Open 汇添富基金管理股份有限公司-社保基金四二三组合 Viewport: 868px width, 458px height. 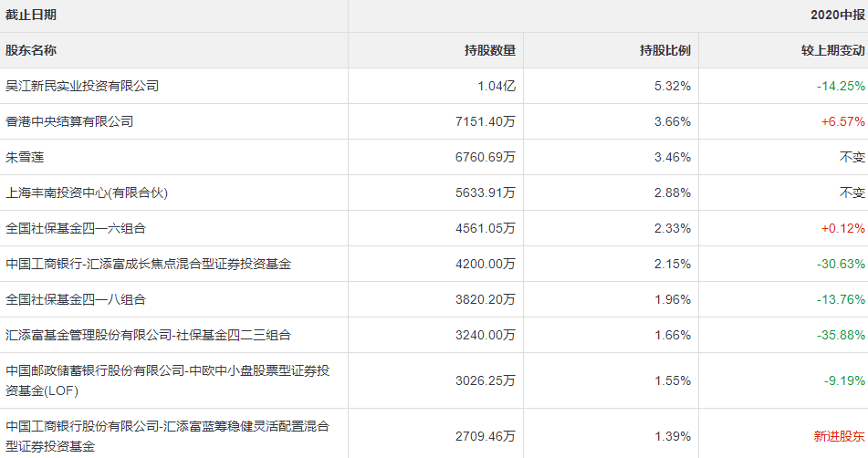click(x=149, y=335)
